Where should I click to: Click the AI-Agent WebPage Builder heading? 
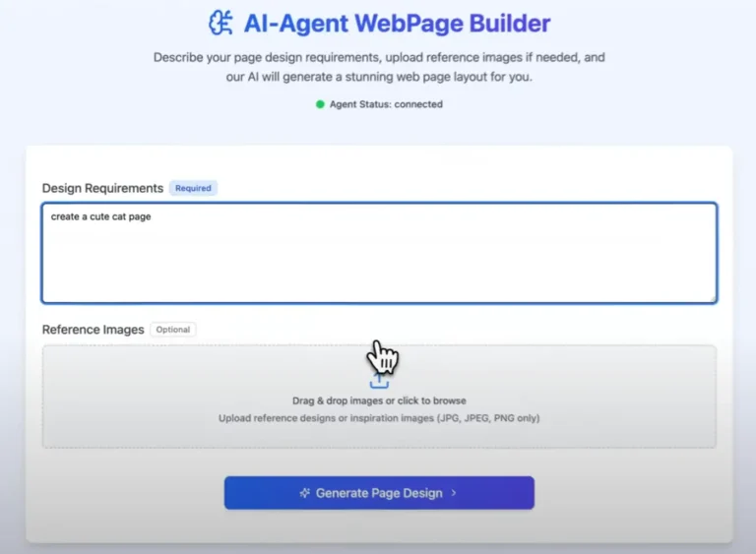(397, 24)
